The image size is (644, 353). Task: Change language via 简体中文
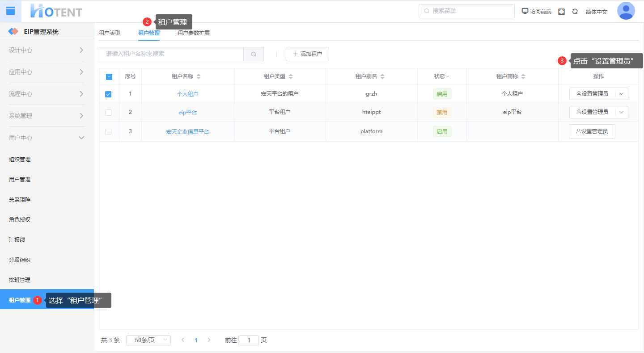[597, 12]
